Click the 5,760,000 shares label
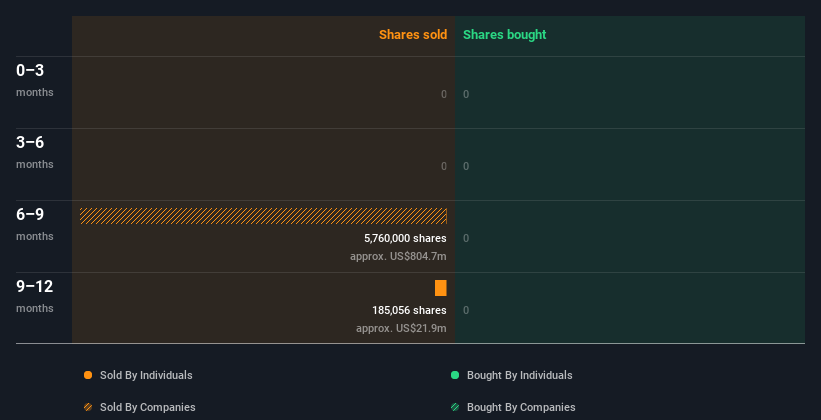The width and height of the screenshot is (821, 420). (x=405, y=238)
